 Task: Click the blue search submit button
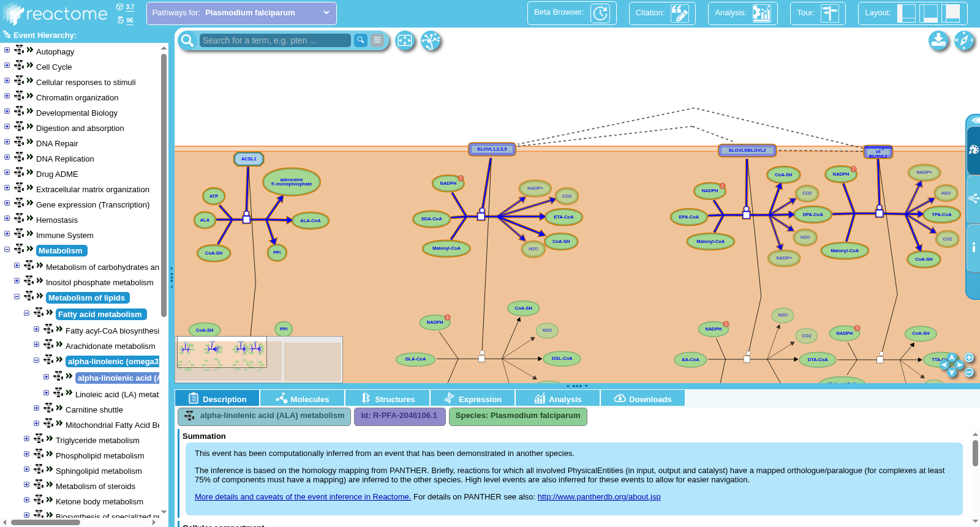click(361, 40)
